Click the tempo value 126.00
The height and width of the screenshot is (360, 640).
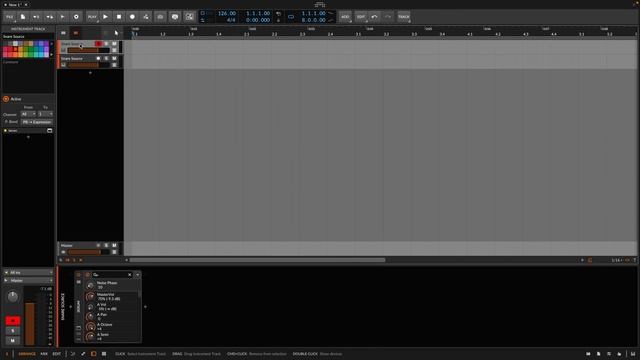coord(227,13)
